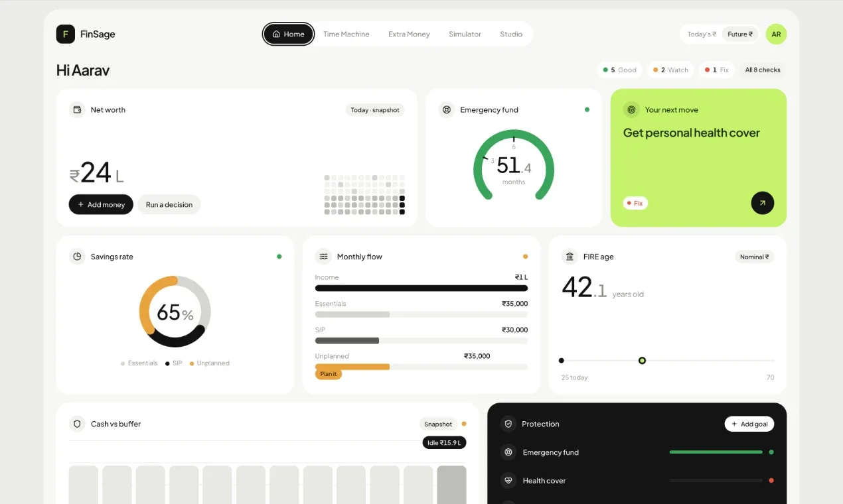Click the Health cover protection bar

(x=716, y=481)
